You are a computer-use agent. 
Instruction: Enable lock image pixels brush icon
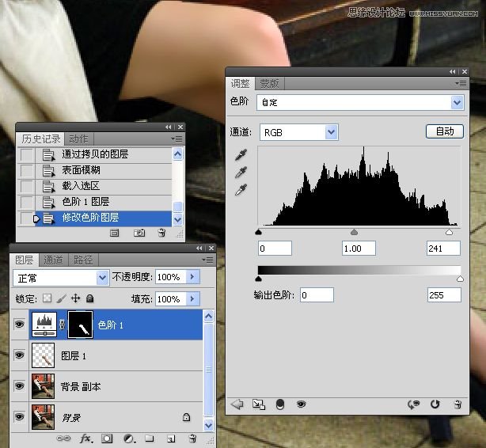[62, 298]
